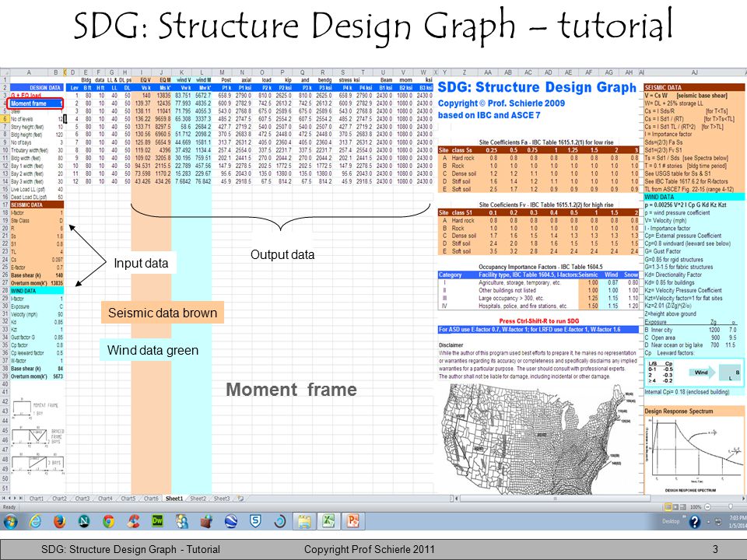Click the 'Dead Load DL(psf)' cell

tap(29, 197)
